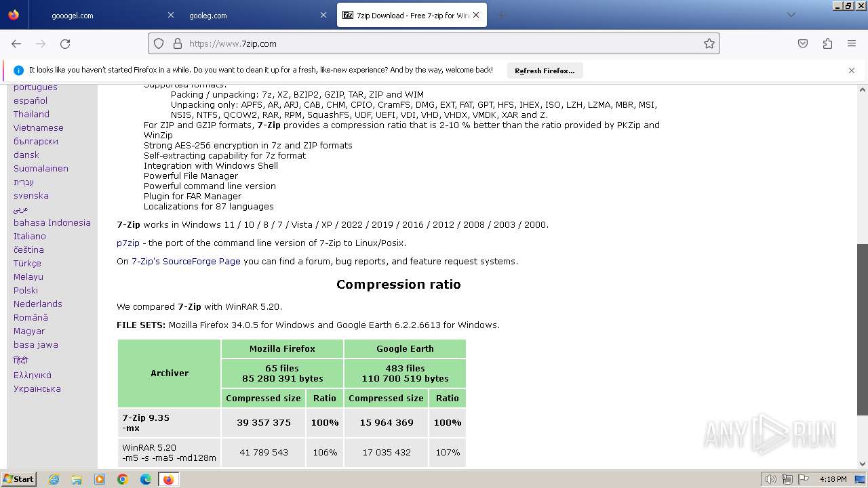The height and width of the screenshot is (488, 868).
Task: Launch Internet Explorer from taskbar
Action: tap(54, 479)
